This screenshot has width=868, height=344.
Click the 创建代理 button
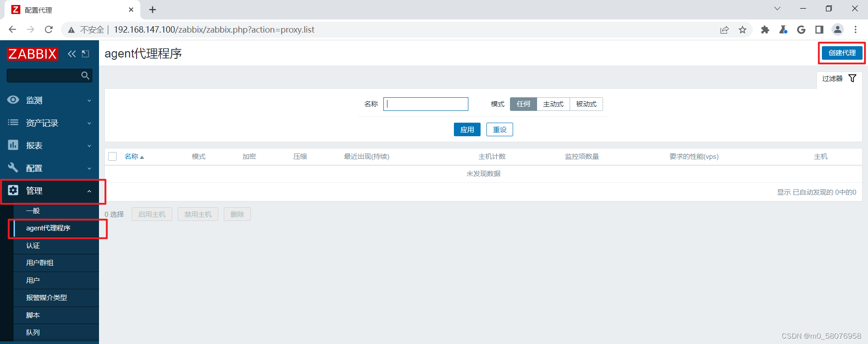842,53
